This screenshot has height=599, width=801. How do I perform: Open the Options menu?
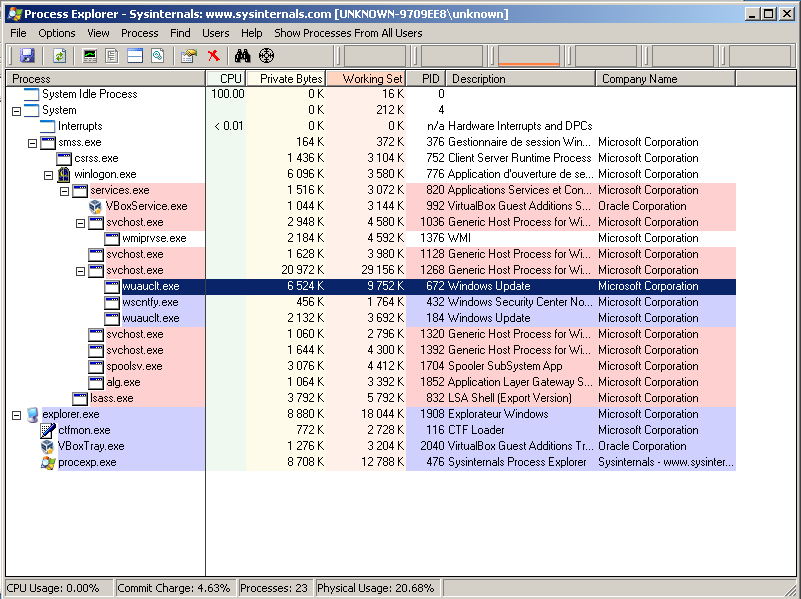coord(56,33)
